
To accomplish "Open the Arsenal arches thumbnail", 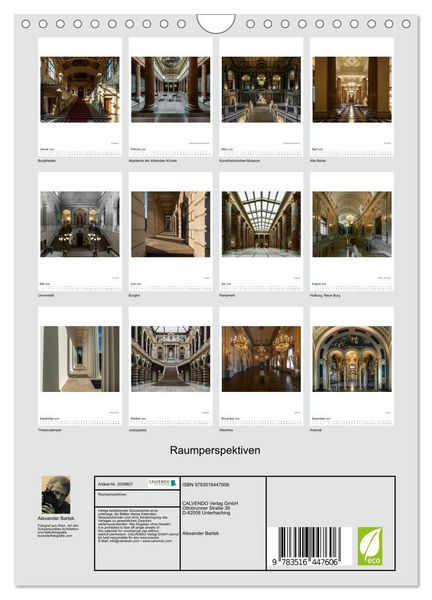I will [x=352, y=359].
